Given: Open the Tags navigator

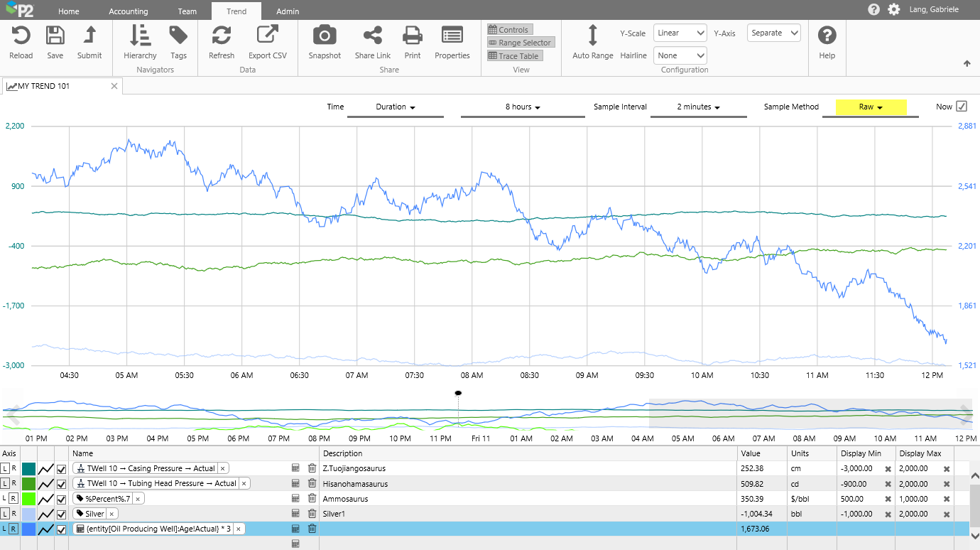Looking at the screenshot, I should pos(178,36).
